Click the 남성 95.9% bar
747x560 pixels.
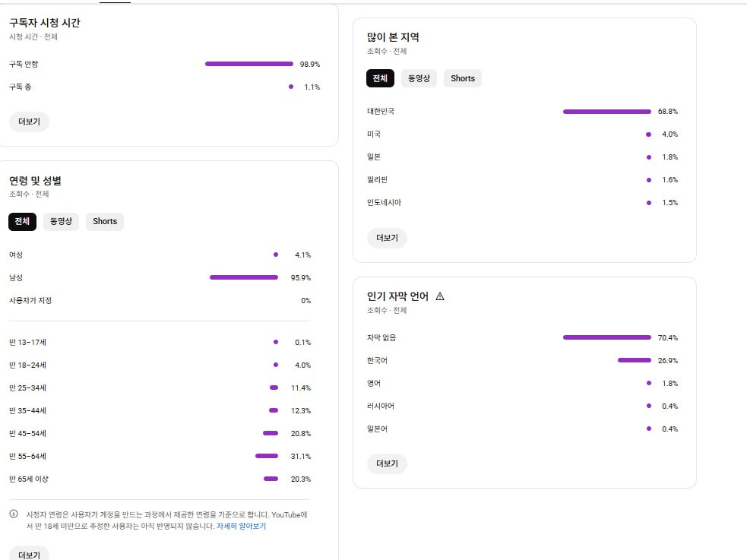pyautogui.click(x=244, y=277)
